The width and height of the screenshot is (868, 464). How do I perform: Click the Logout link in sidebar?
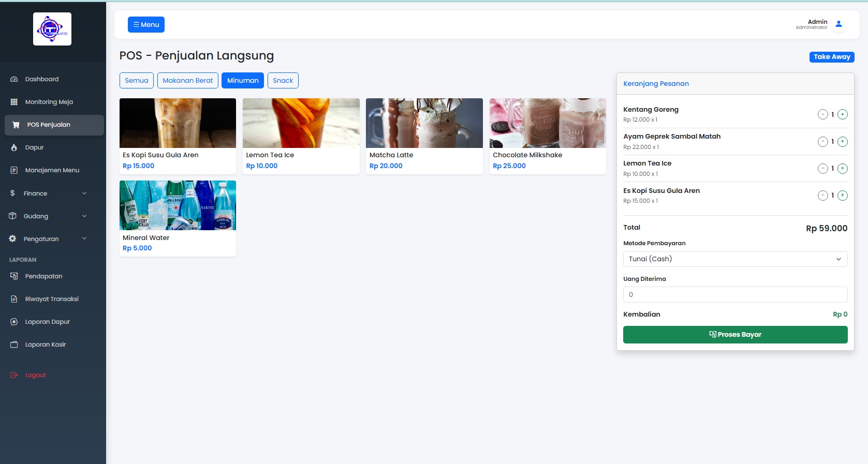[x=36, y=375]
